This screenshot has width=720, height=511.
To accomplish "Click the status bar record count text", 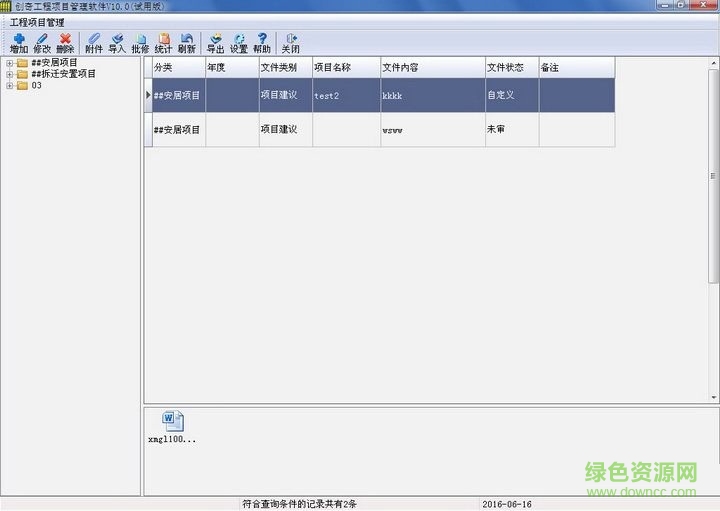I will 299,504.
